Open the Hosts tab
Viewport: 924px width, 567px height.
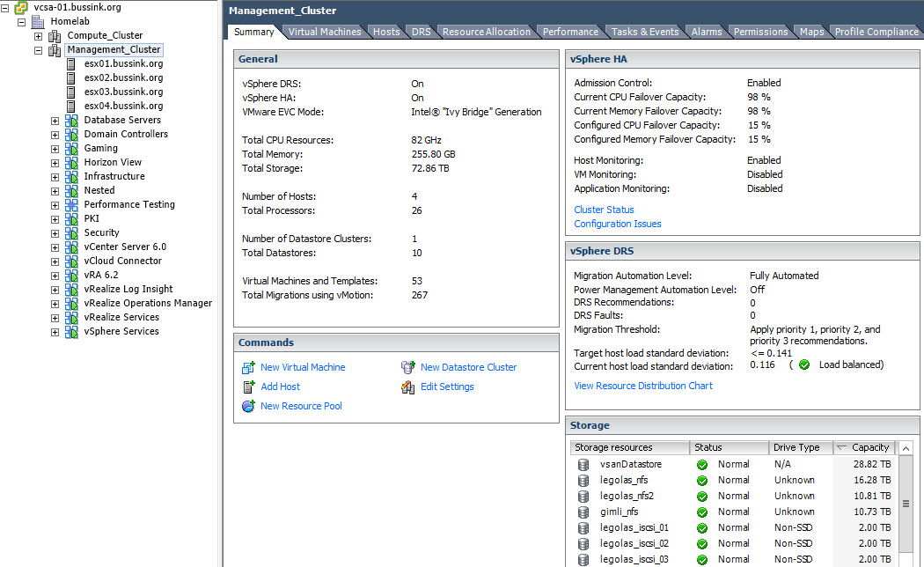pos(386,32)
